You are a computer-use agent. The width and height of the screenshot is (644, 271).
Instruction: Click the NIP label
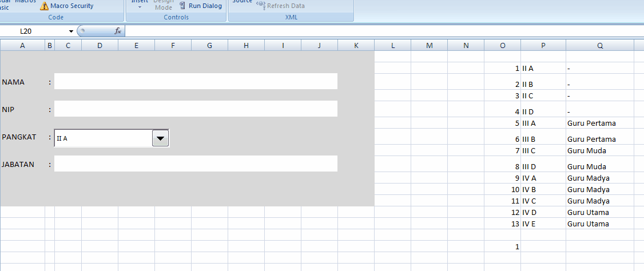tap(8, 110)
